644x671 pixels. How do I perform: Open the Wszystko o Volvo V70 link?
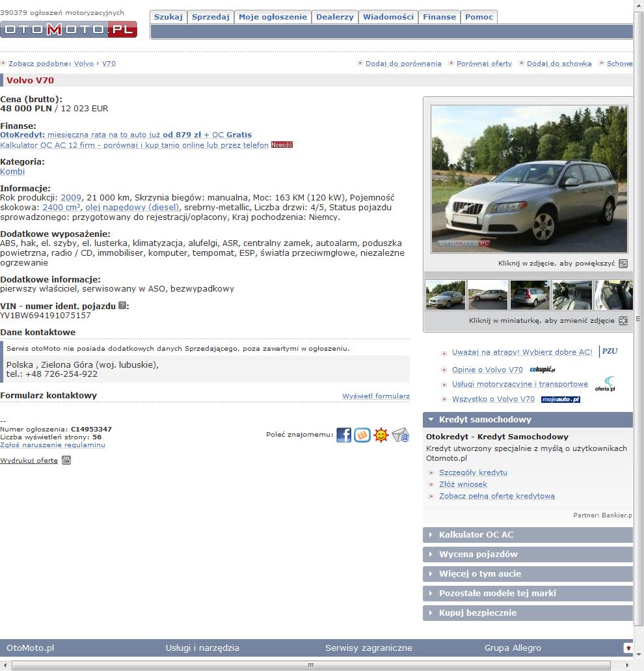[493, 399]
